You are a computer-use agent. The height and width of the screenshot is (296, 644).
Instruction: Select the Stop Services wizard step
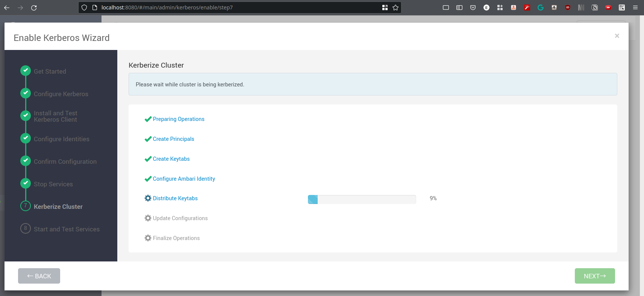53,184
